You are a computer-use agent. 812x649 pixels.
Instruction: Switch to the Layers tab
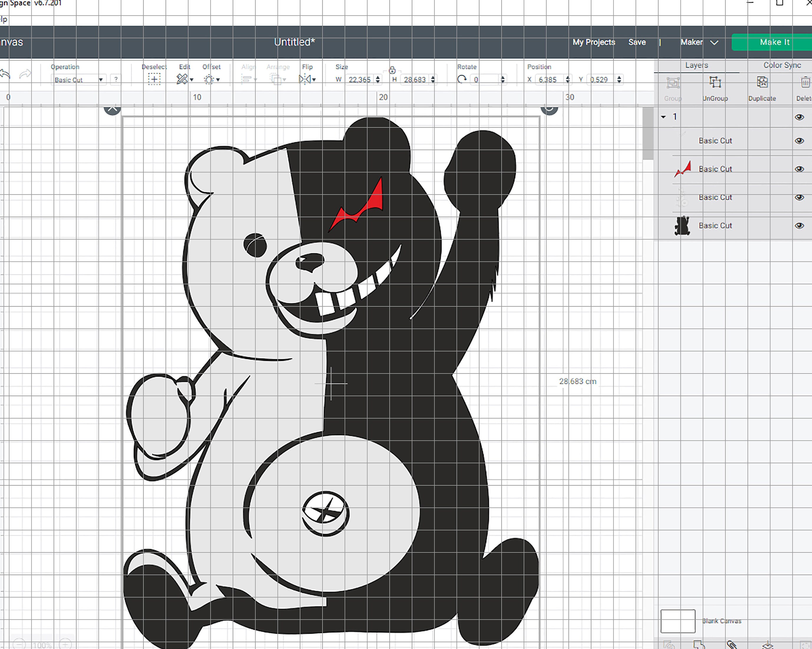pyautogui.click(x=696, y=65)
